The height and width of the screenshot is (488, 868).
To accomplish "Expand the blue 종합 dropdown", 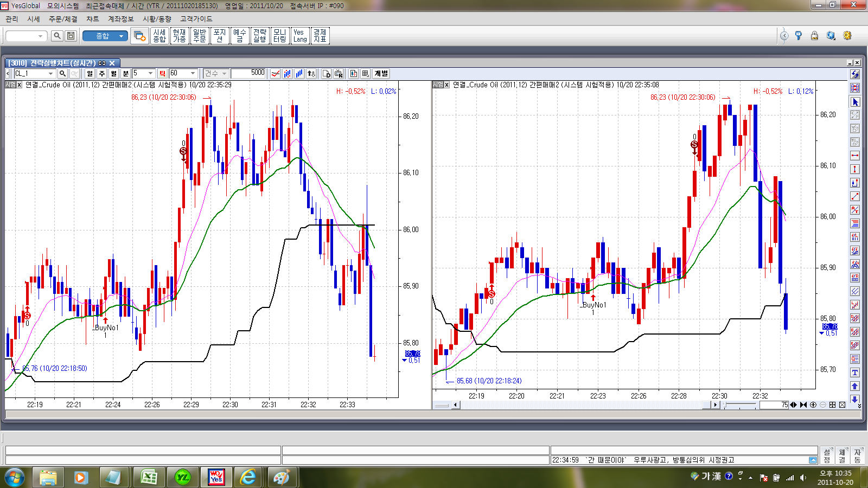I will (x=121, y=36).
